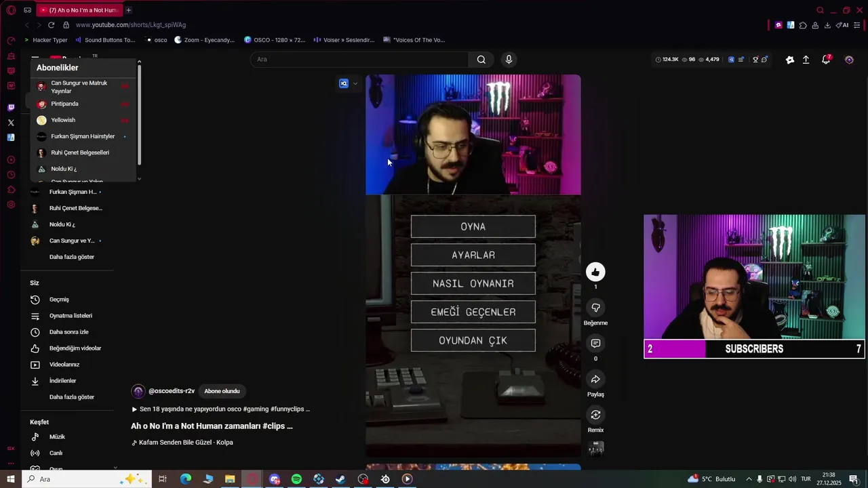Click the short's video player
868x488 pixels.
473,266
